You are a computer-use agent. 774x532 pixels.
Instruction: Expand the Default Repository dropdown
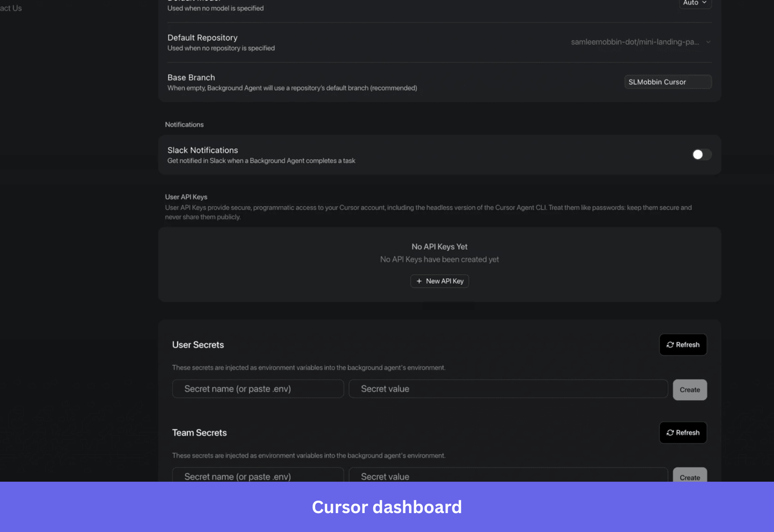click(641, 42)
